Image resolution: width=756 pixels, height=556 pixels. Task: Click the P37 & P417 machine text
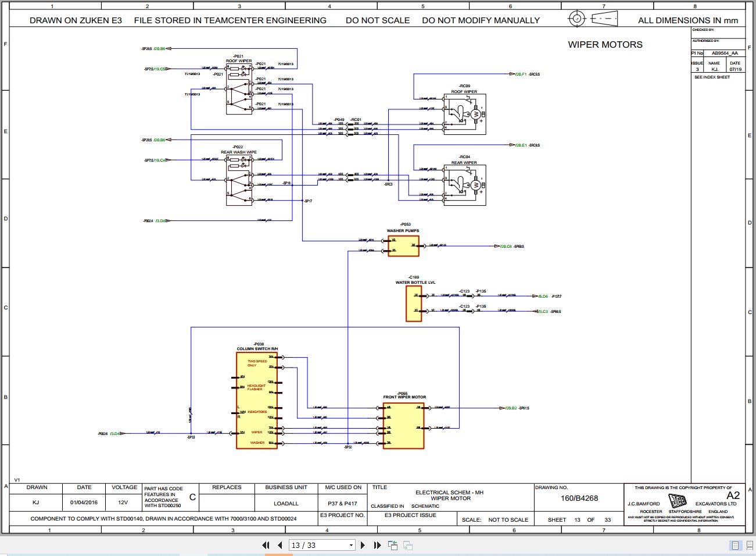(x=343, y=504)
